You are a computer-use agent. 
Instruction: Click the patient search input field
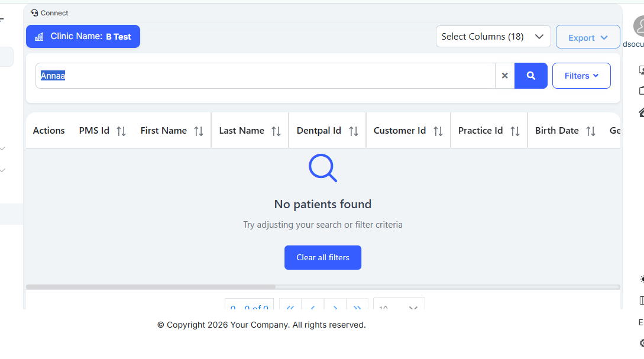(x=266, y=76)
